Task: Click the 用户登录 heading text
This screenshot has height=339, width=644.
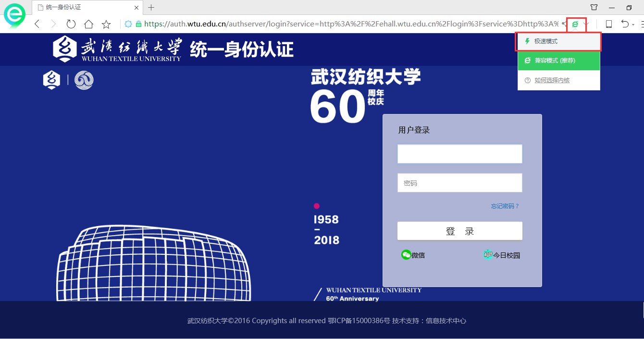Action: pyautogui.click(x=414, y=130)
